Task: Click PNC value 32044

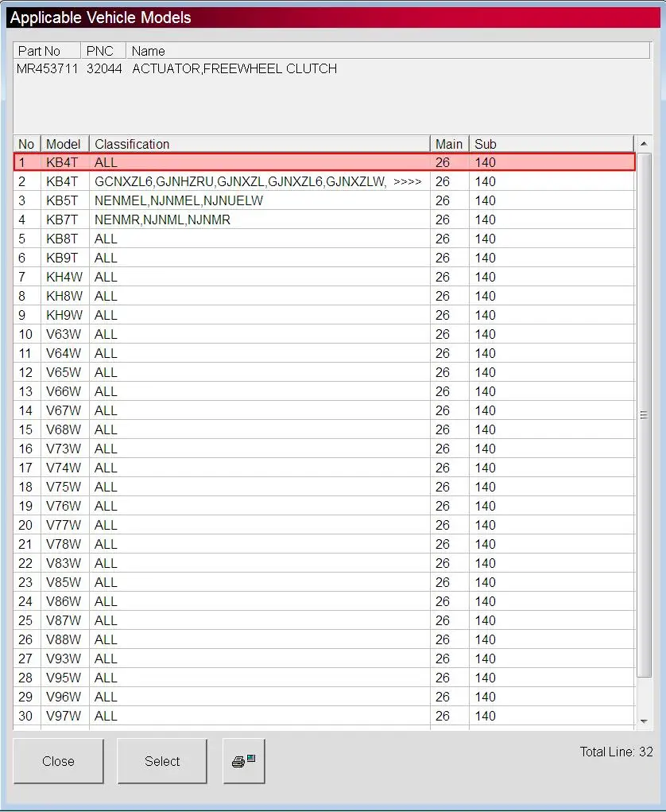Action: tap(104, 69)
